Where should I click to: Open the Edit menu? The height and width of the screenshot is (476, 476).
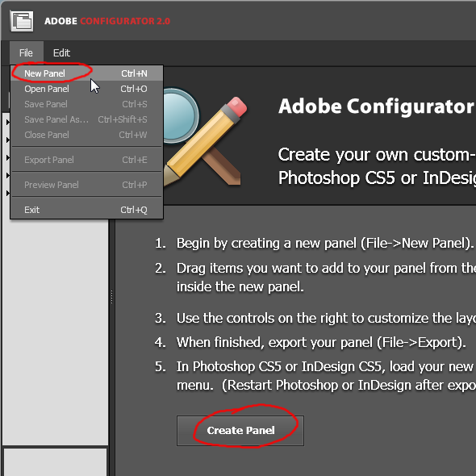tap(61, 52)
